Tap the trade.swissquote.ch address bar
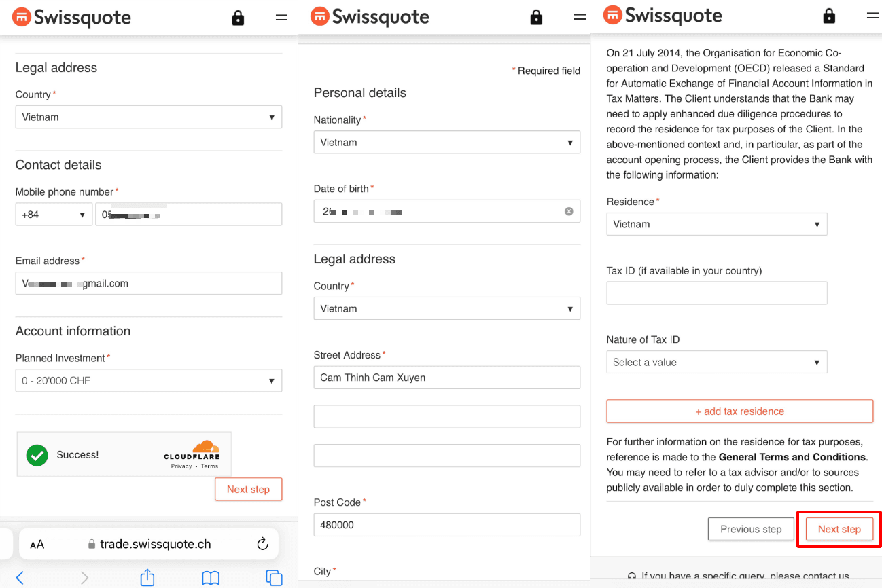 149,544
